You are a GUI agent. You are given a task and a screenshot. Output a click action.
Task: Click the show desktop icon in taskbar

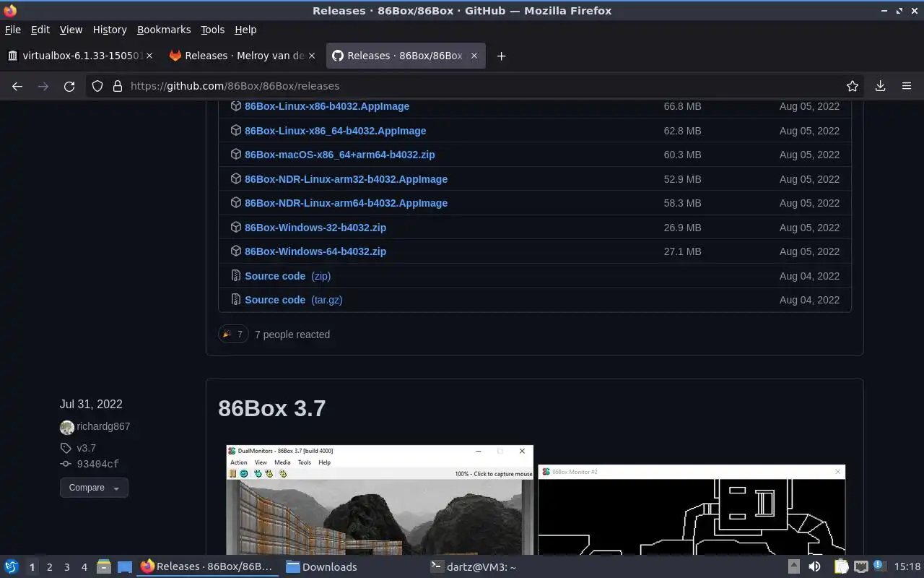[x=124, y=567]
